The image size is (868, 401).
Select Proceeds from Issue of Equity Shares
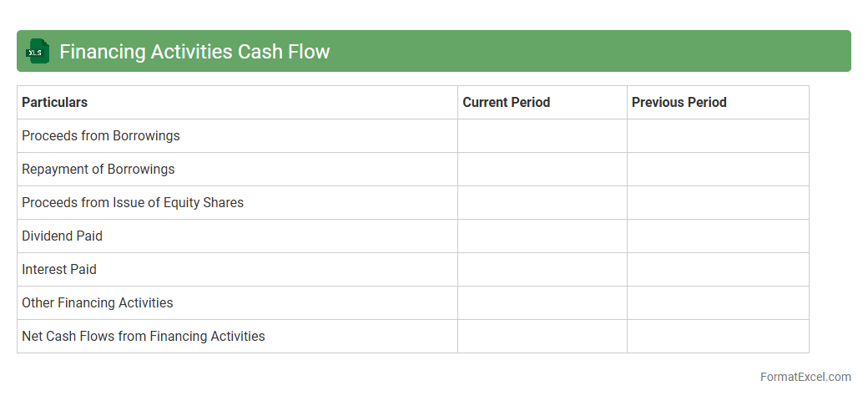133,202
